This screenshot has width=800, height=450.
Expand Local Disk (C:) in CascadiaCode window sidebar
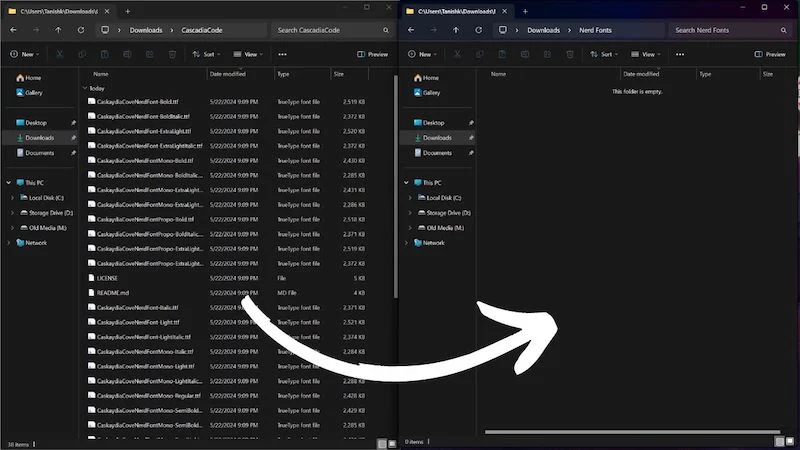[12, 197]
